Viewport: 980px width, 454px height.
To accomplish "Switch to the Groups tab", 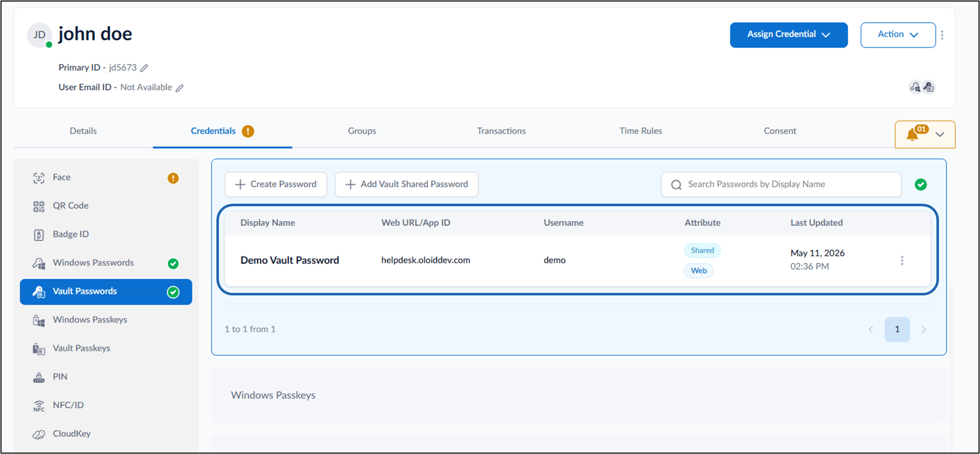I will tap(362, 131).
